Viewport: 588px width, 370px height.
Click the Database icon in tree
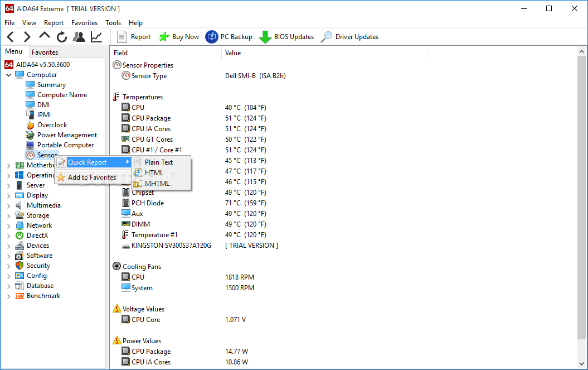pyautogui.click(x=20, y=286)
